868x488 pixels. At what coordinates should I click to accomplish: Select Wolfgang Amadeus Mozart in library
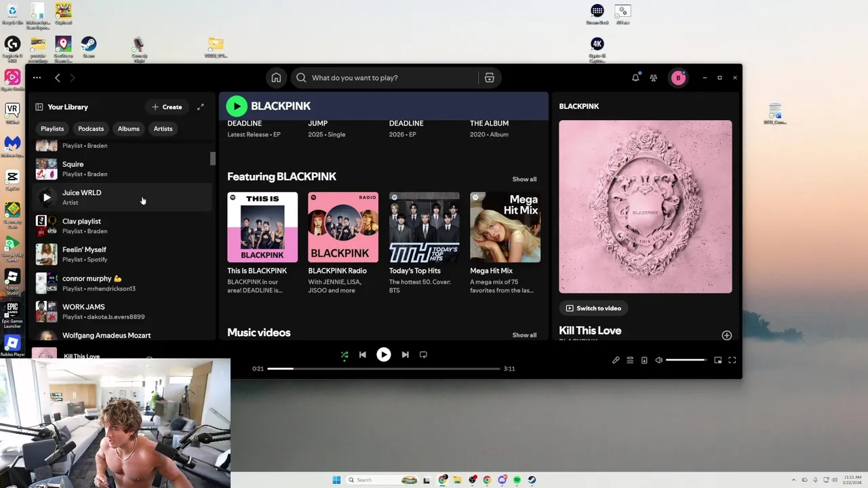[x=122, y=335]
